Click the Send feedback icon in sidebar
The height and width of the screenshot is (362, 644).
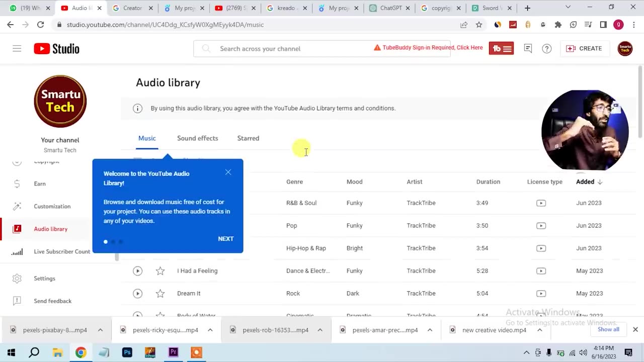(17, 301)
